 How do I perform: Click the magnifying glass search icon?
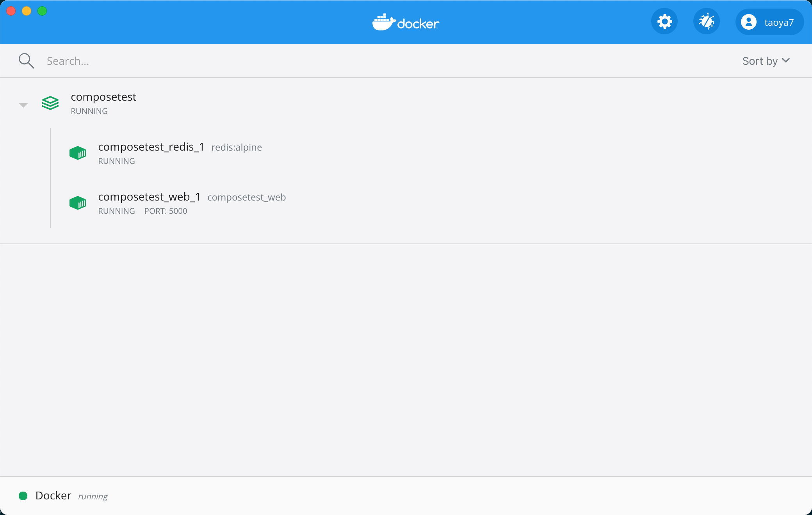click(26, 61)
